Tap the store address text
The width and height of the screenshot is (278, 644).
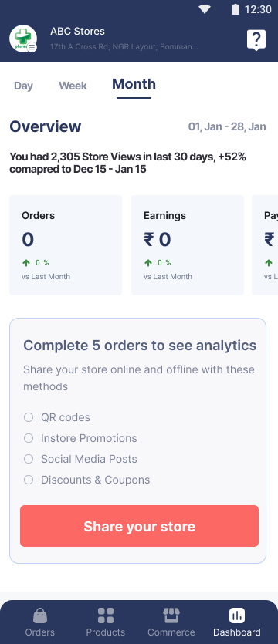pyautogui.click(x=124, y=47)
